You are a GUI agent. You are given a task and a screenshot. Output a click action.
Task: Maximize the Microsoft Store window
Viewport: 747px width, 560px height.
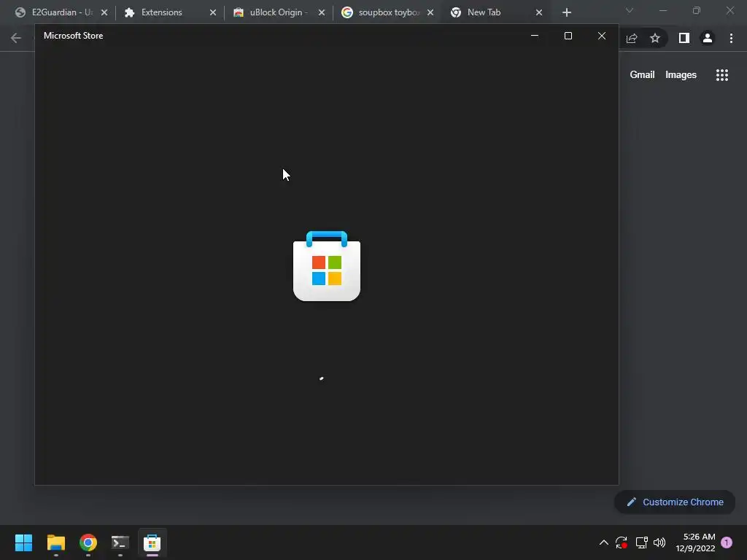click(x=568, y=36)
